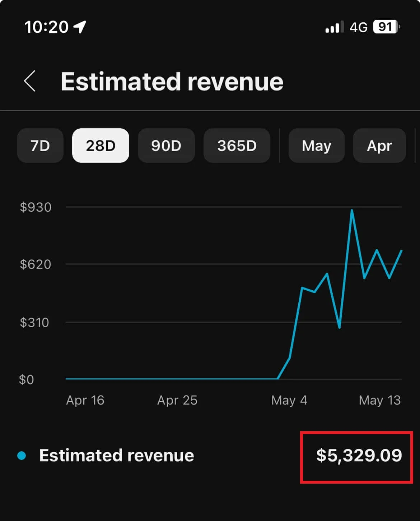Tap the chart line near May 4
The image size is (420, 521).
pos(290,357)
